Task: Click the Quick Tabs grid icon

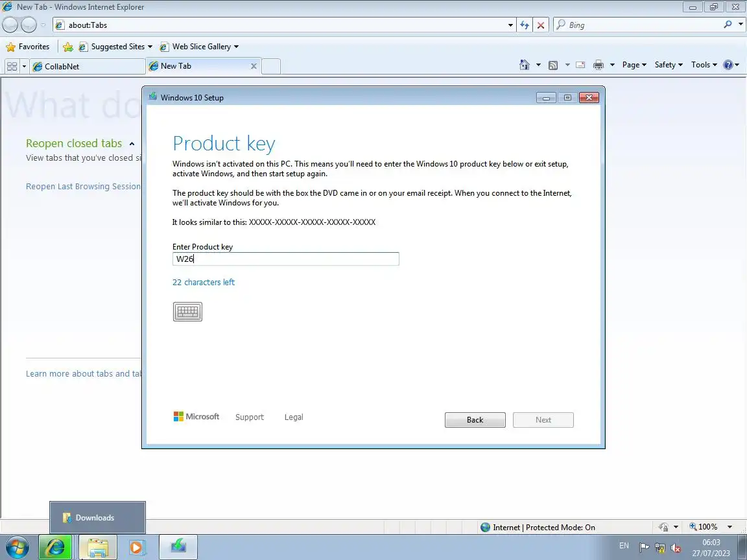Action: pos(12,66)
